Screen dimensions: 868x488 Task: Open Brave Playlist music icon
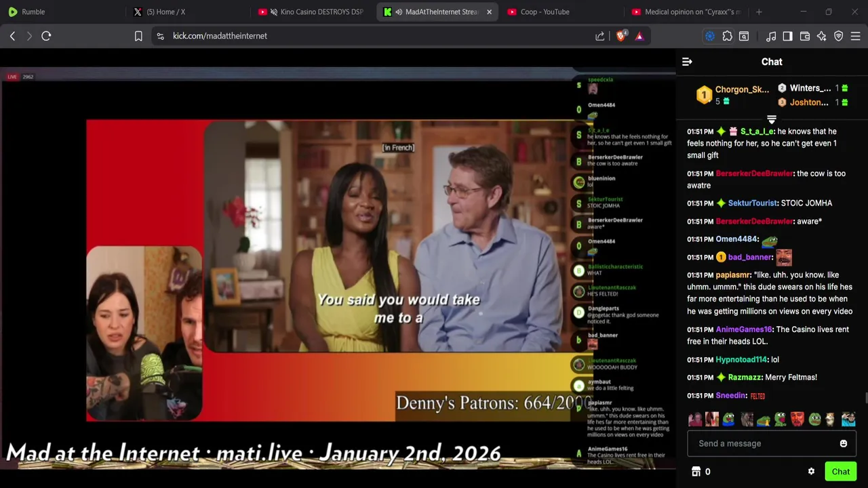771,36
